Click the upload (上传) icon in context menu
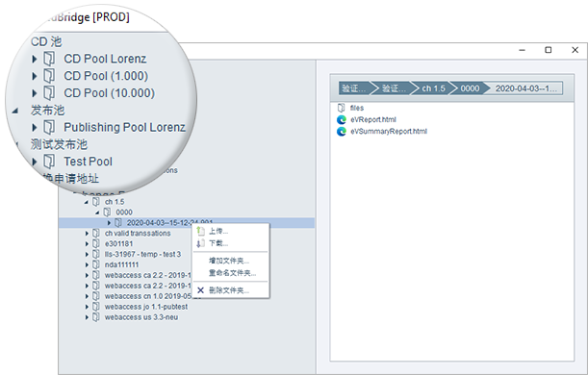588x375 pixels. [200, 231]
